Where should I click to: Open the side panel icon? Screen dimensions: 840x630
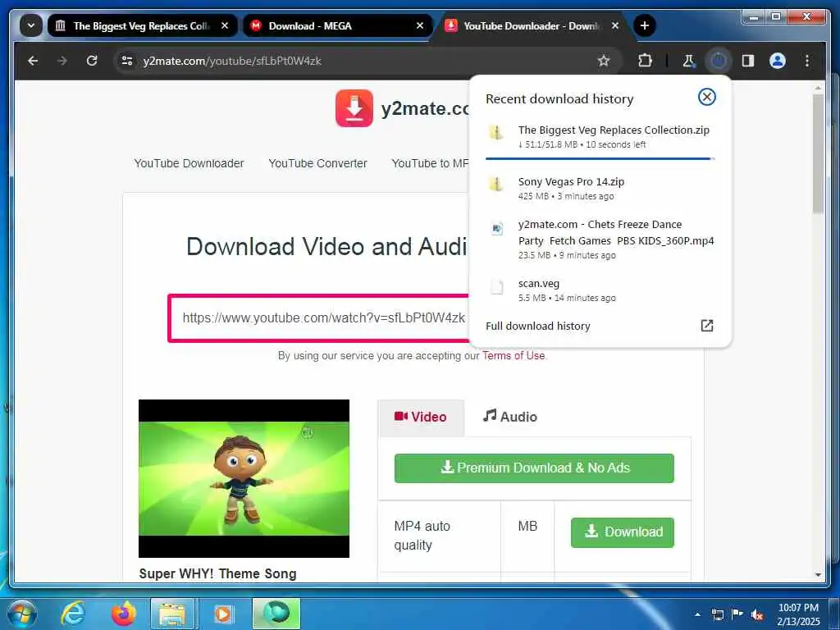pos(748,61)
